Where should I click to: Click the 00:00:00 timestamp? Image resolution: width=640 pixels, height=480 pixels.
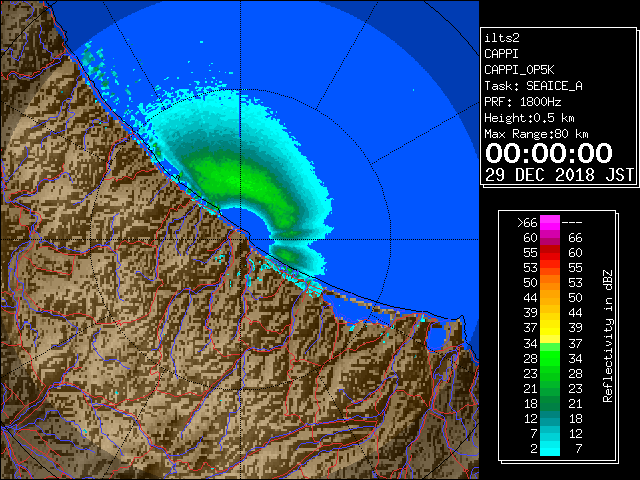549,153
